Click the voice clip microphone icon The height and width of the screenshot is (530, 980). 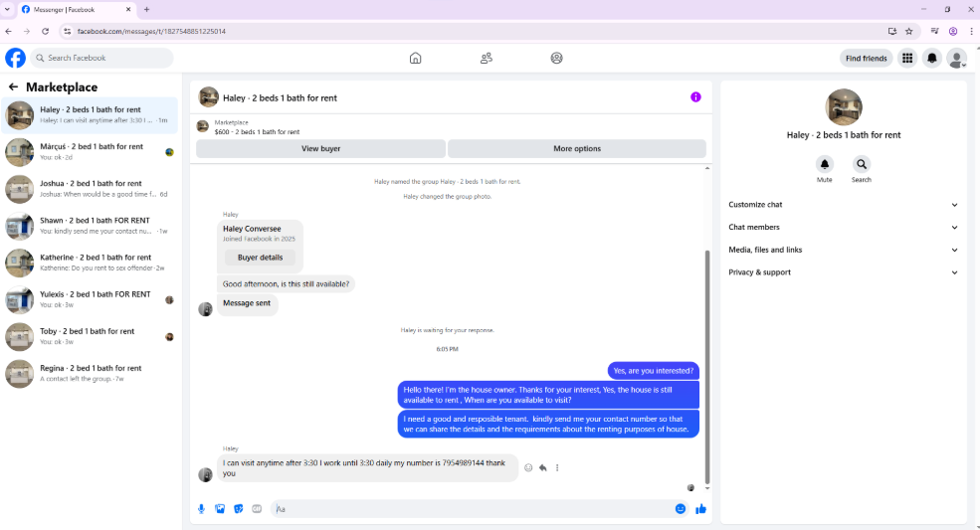tap(201, 509)
